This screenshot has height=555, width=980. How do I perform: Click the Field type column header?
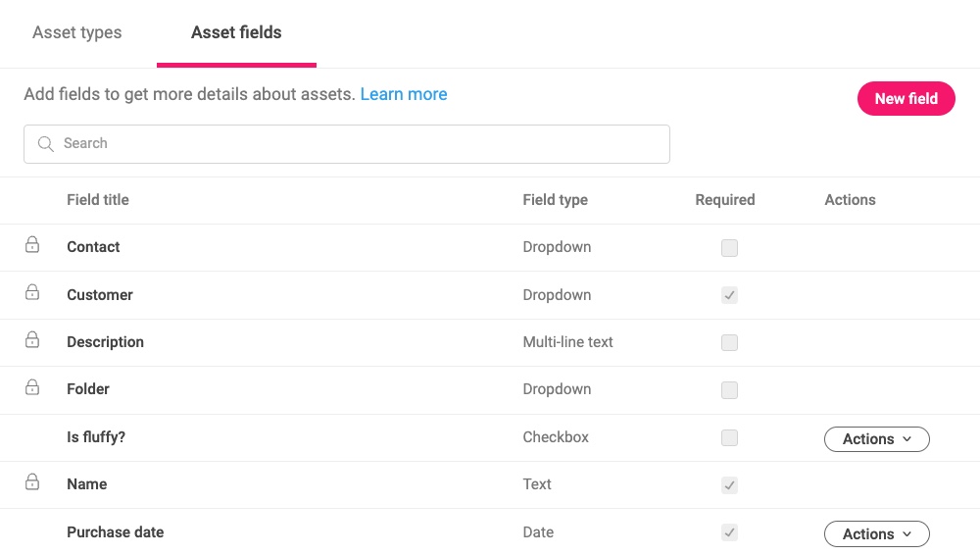click(x=555, y=200)
